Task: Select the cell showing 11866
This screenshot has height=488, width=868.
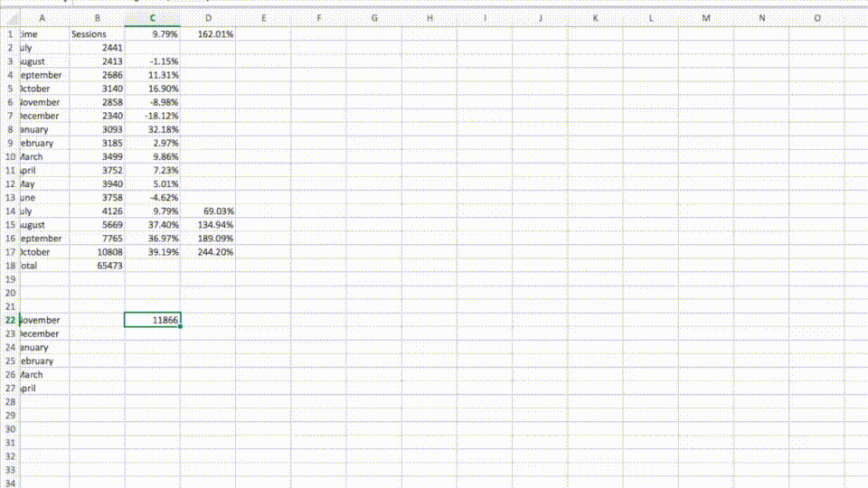Action: [x=153, y=320]
